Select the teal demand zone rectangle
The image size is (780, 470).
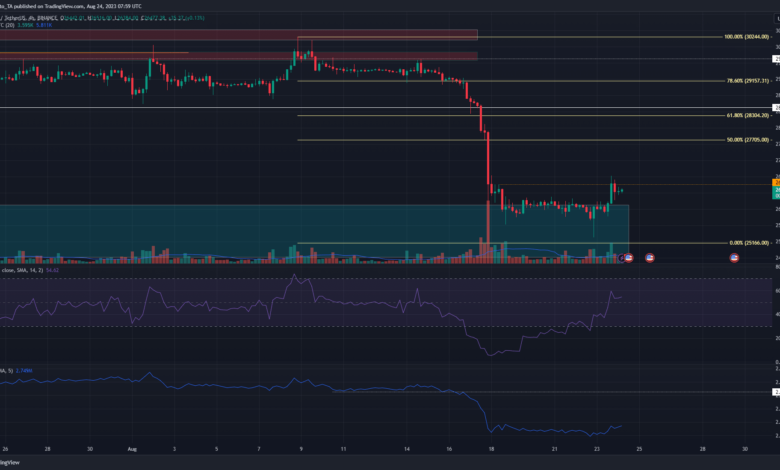tap(300, 225)
